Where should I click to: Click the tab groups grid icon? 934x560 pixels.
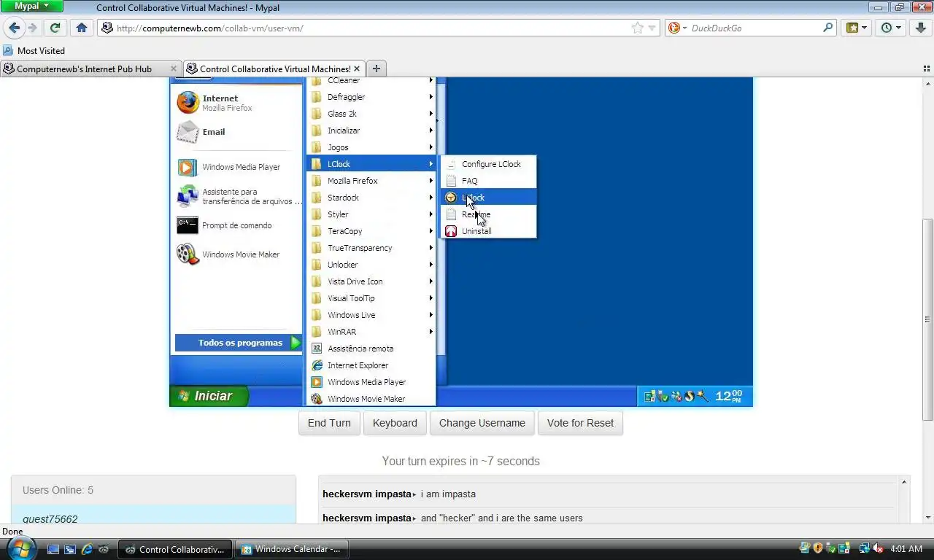tap(927, 69)
